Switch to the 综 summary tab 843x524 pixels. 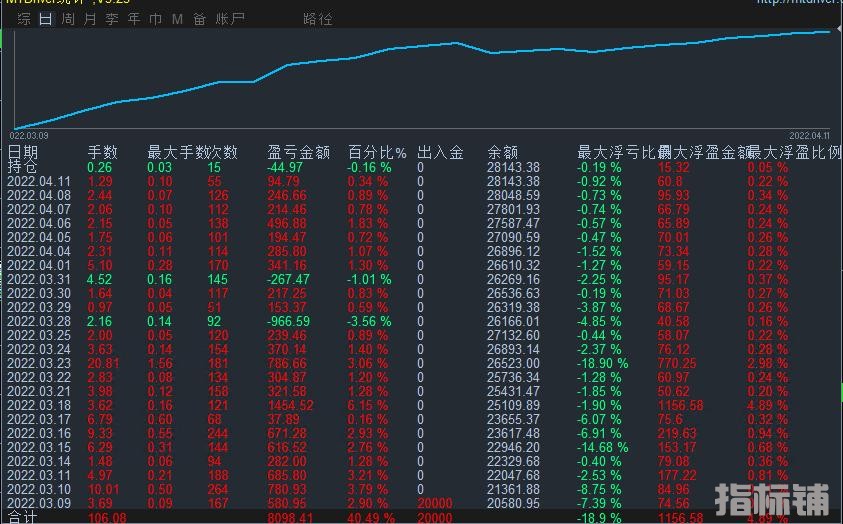[x=24, y=19]
